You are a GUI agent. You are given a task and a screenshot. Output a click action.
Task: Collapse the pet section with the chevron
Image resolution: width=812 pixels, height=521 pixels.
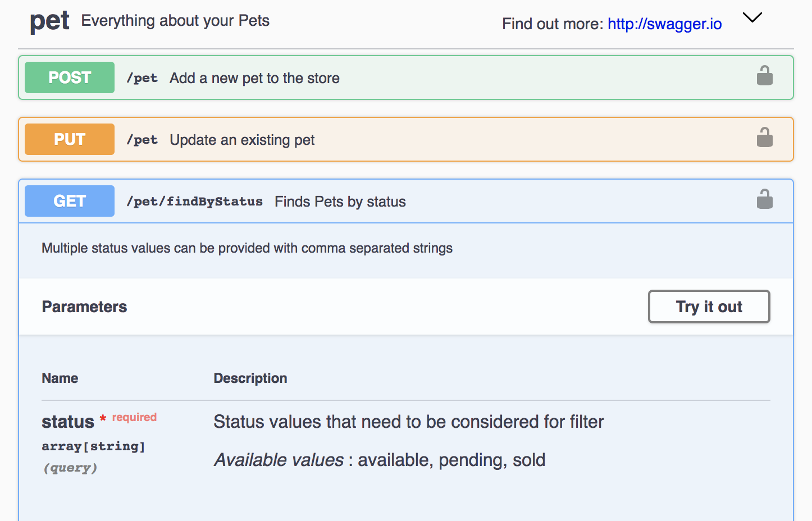pos(752,17)
